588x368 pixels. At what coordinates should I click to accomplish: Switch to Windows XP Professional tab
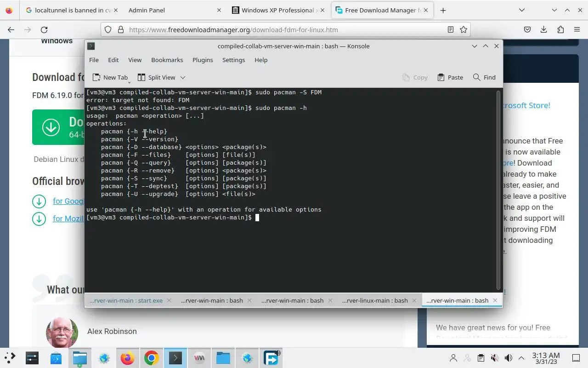tap(278, 10)
